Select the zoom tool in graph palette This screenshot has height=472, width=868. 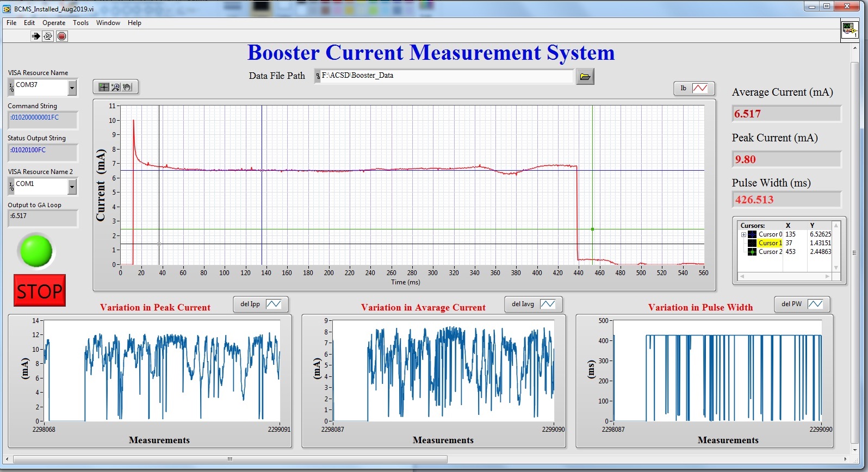tap(115, 87)
